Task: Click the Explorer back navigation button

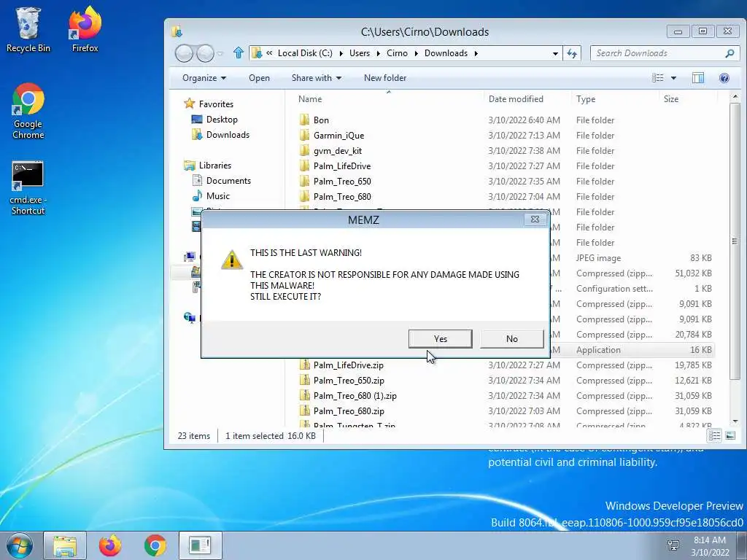Action: 184,53
